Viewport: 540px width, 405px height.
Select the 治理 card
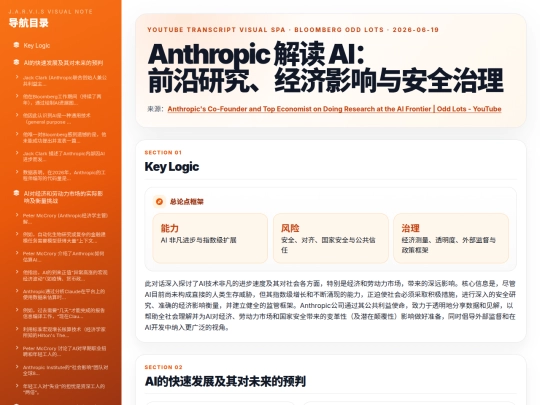pos(451,238)
